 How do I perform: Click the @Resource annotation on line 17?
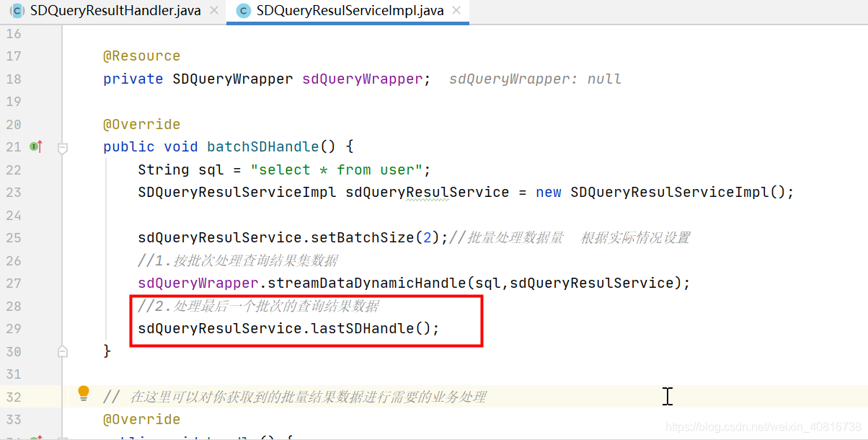click(141, 56)
